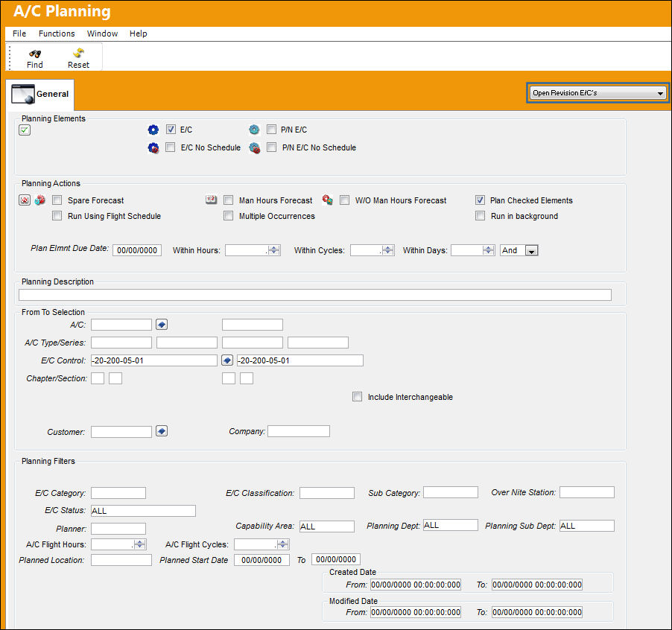
Task: Open the A/C lookup button
Action: 162,325
